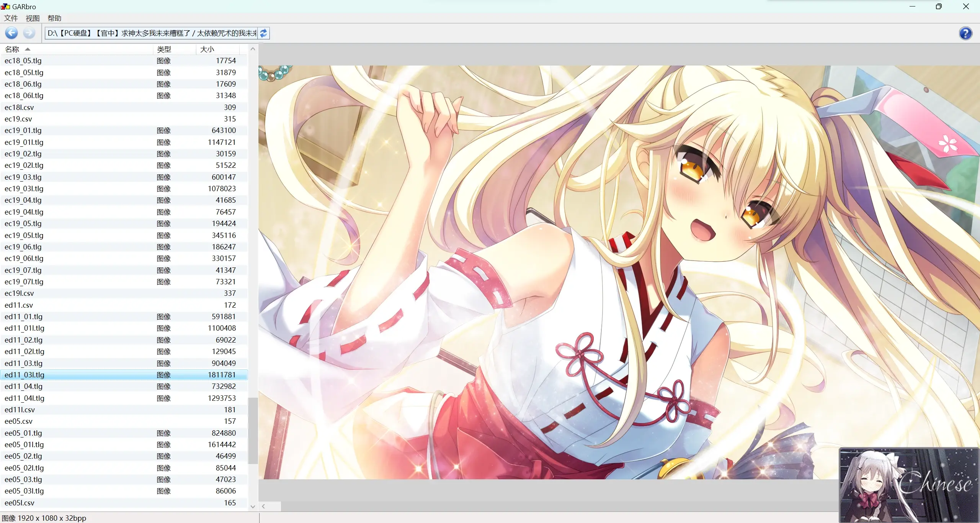980x523 pixels.
Task: Select file ec19_07.tlg
Action: pyautogui.click(x=124, y=270)
